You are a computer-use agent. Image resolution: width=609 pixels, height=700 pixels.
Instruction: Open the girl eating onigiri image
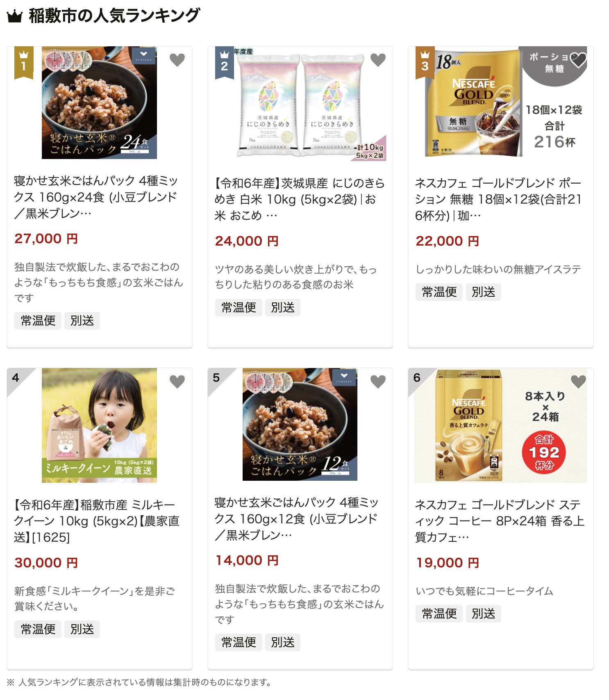pyautogui.click(x=99, y=425)
